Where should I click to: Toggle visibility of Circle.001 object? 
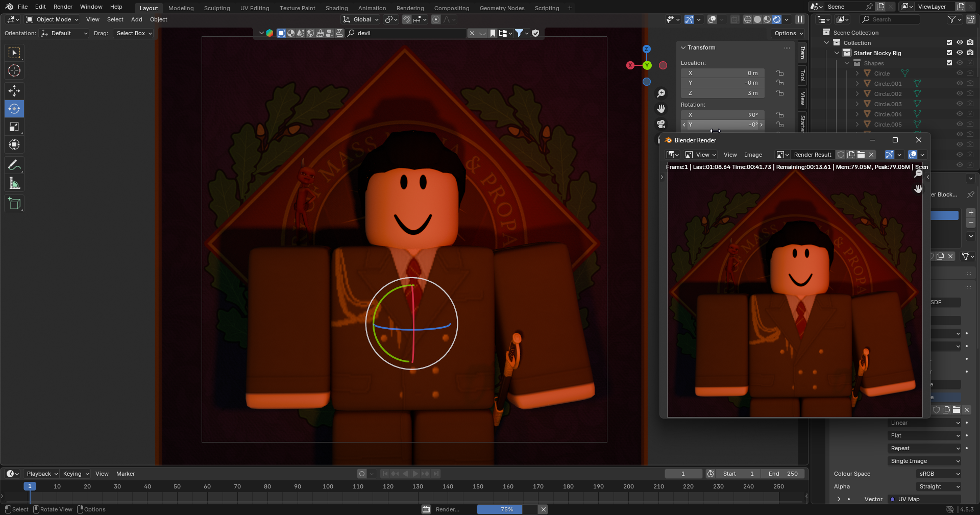[x=960, y=83]
